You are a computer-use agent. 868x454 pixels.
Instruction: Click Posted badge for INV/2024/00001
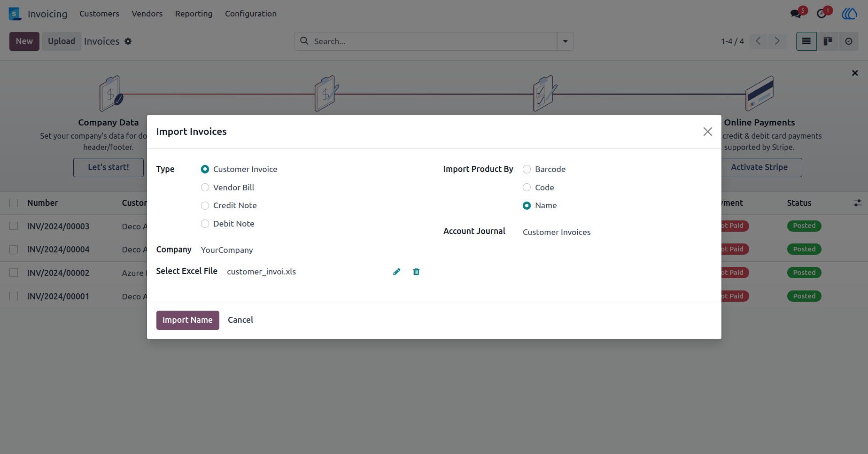coord(804,296)
